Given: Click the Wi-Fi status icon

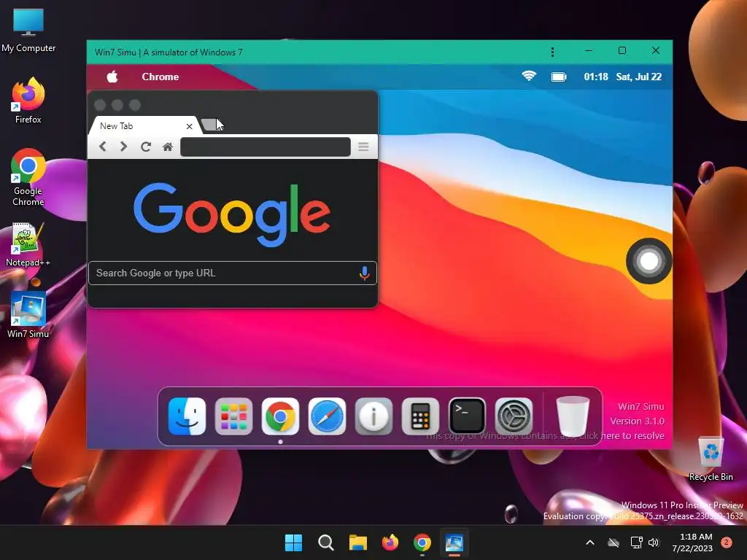Looking at the screenshot, I should (529, 76).
